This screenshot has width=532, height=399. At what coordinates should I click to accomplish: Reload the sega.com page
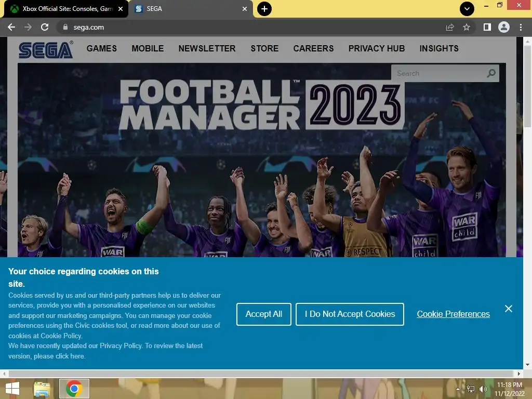pos(45,27)
